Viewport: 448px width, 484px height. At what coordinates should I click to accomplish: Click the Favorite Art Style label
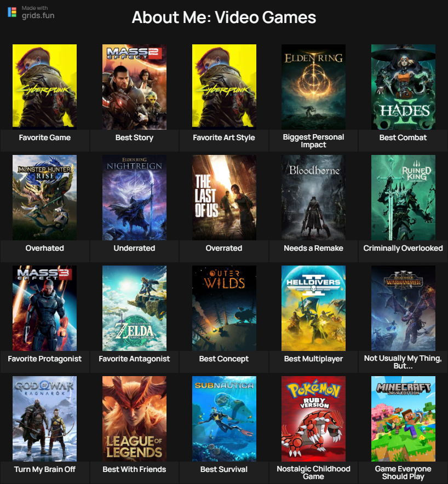224,137
